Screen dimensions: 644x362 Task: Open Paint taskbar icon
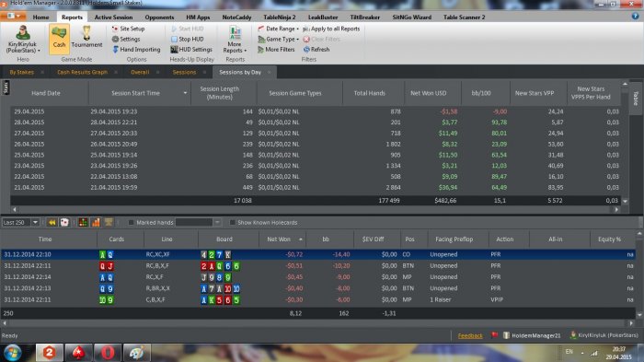[137, 353]
